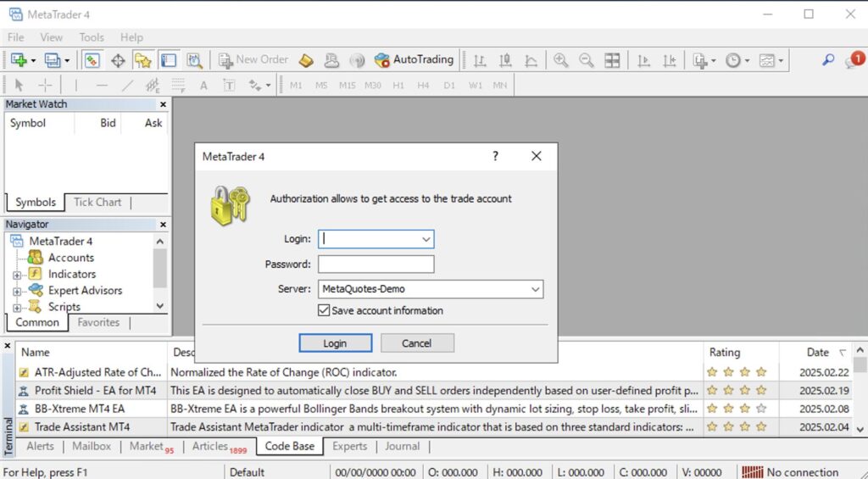Toggle the Data Window crosshair icon

click(118, 60)
